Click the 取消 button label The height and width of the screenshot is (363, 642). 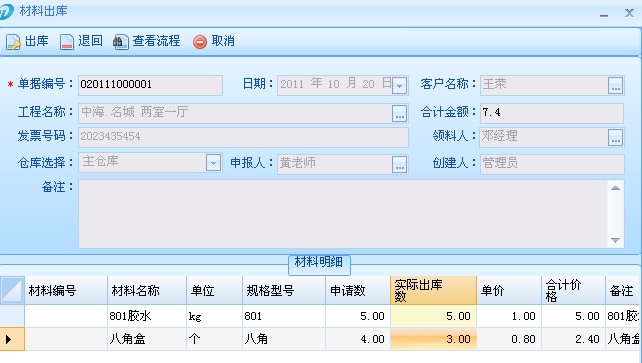(223, 41)
